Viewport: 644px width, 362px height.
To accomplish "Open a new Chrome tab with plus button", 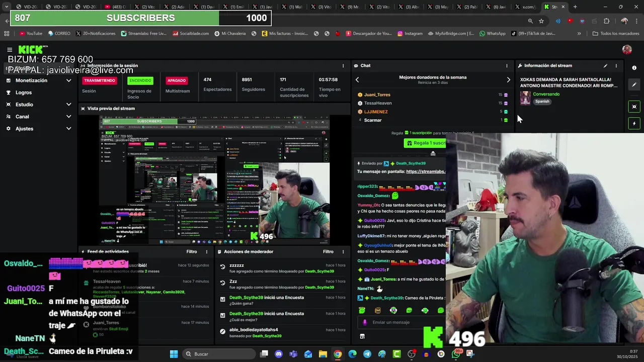I will pos(575,7).
